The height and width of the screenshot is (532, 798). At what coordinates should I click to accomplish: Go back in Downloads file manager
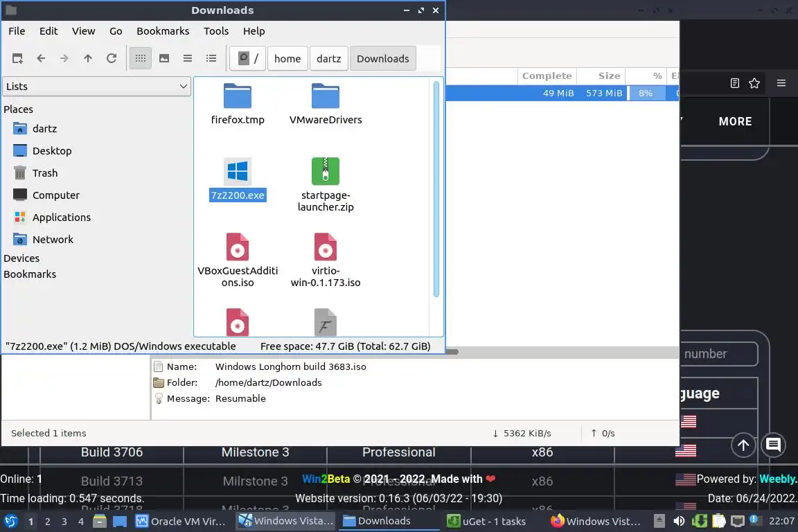click(42, 59)
